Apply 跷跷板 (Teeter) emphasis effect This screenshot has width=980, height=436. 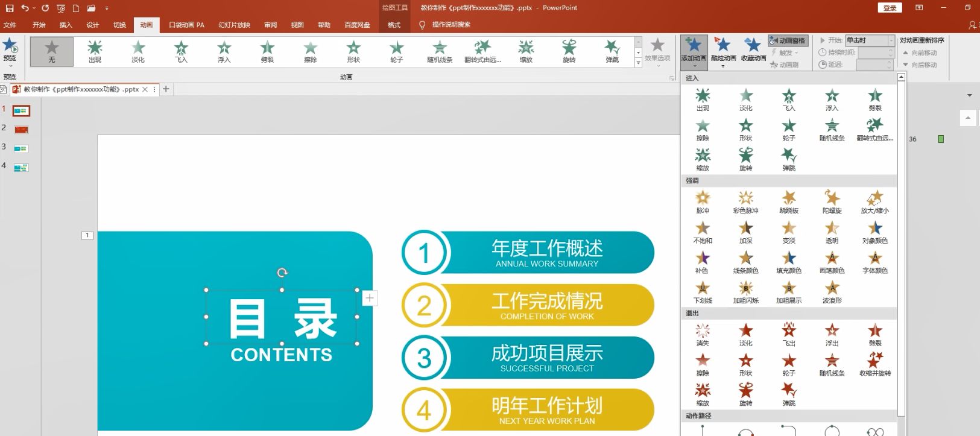(x=789, y=203)
